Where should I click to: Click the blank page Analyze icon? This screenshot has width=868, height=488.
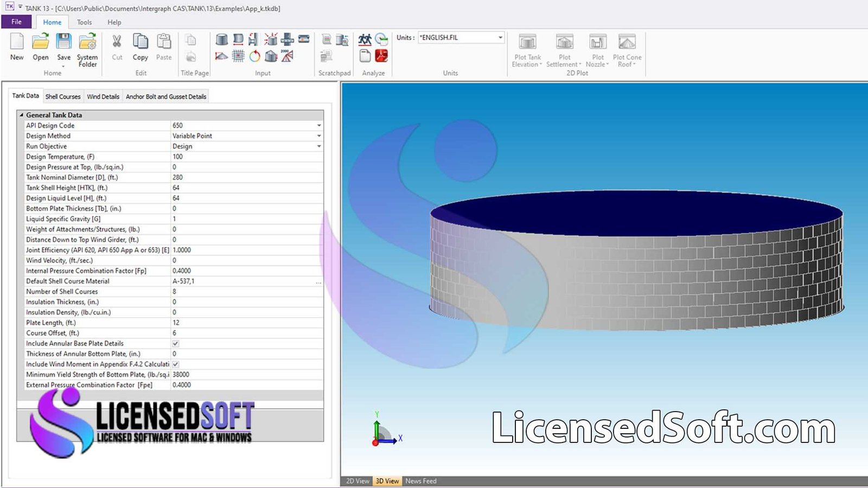(x=365, y=56)
